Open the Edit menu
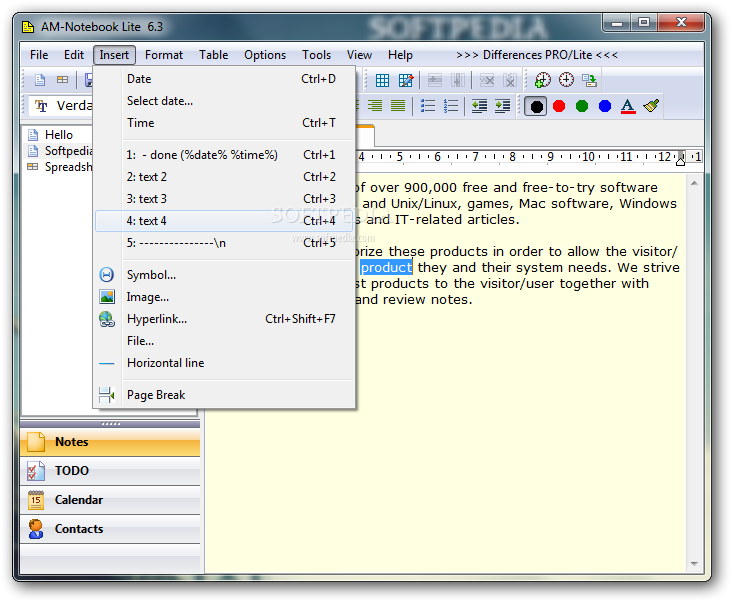 point(74,55)
